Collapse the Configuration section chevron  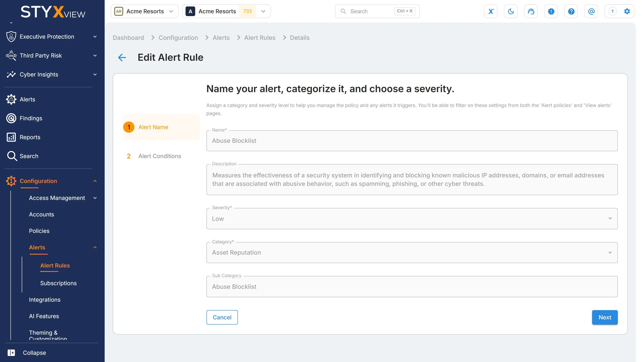[x=95, y=181]
